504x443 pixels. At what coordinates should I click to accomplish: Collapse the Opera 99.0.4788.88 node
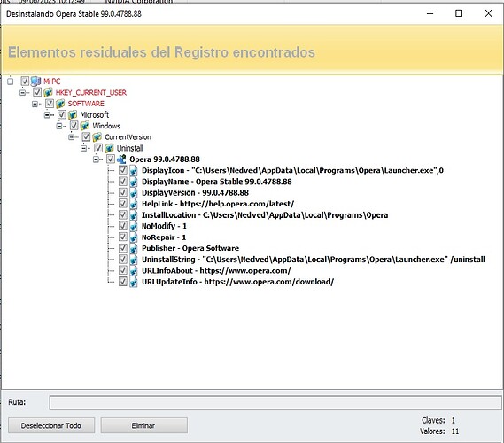(97, 159)
